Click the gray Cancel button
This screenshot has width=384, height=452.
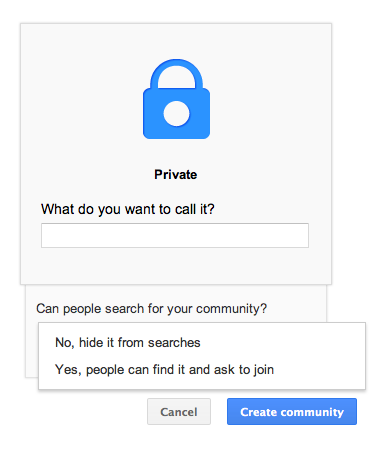179,412
